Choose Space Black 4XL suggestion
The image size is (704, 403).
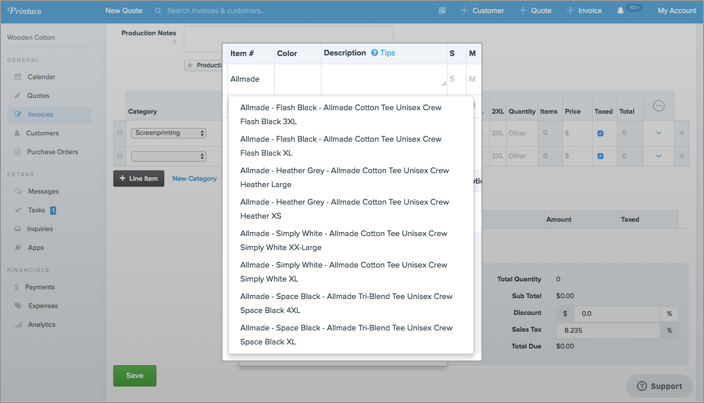pos(351,303)
